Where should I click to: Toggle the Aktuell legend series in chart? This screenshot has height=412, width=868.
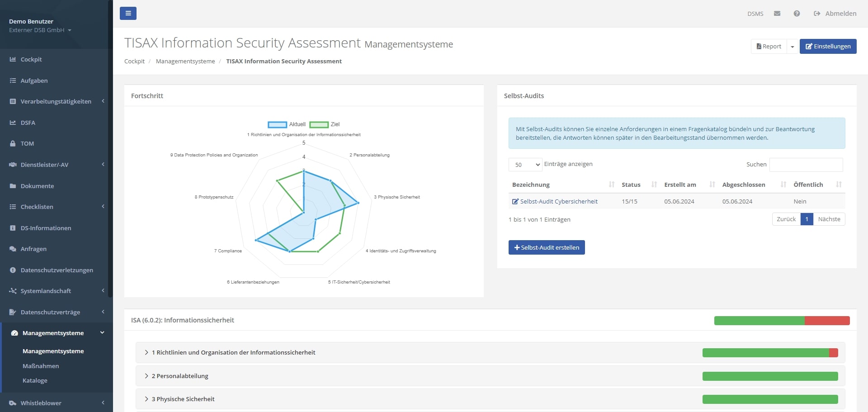tap(287, 124)
